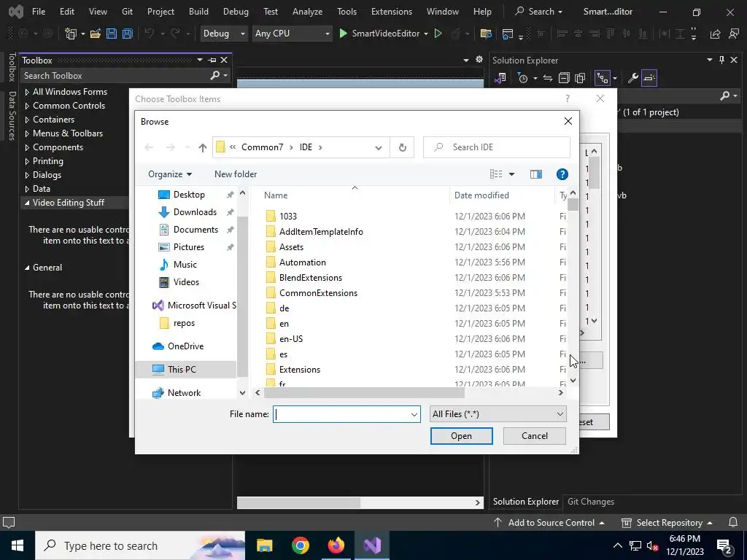747x560 pixels.
Task: Click the Open File folder icon in toolbar
Action: coord(96,34)
